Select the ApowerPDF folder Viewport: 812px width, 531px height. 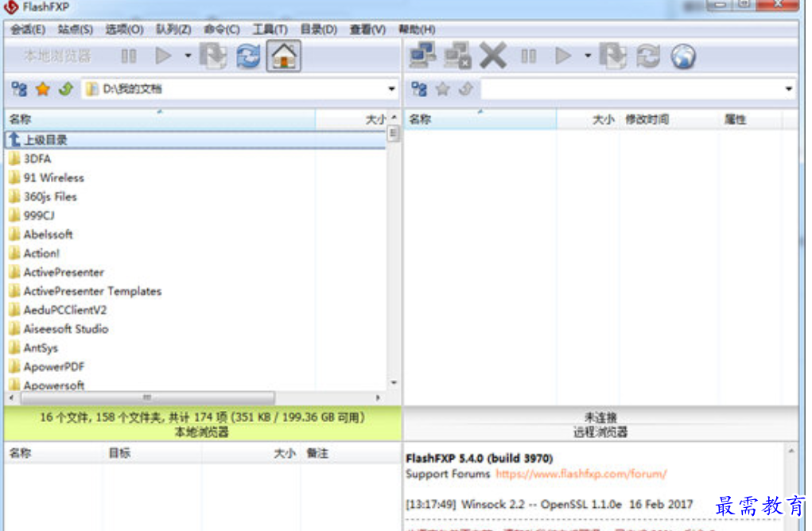click(53, 367)
